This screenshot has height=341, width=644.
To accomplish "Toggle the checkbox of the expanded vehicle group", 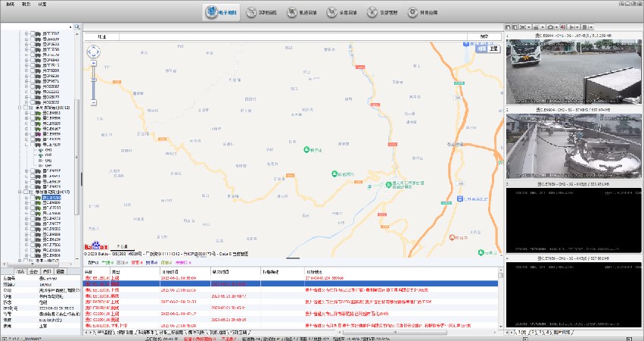I will [27, 108].
